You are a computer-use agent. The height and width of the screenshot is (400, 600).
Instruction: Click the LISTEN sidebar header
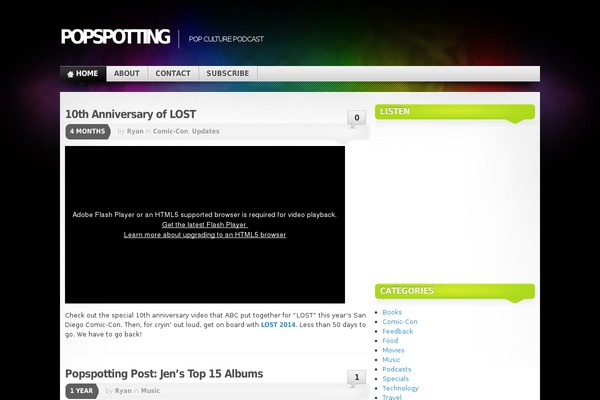coord(455,111)
